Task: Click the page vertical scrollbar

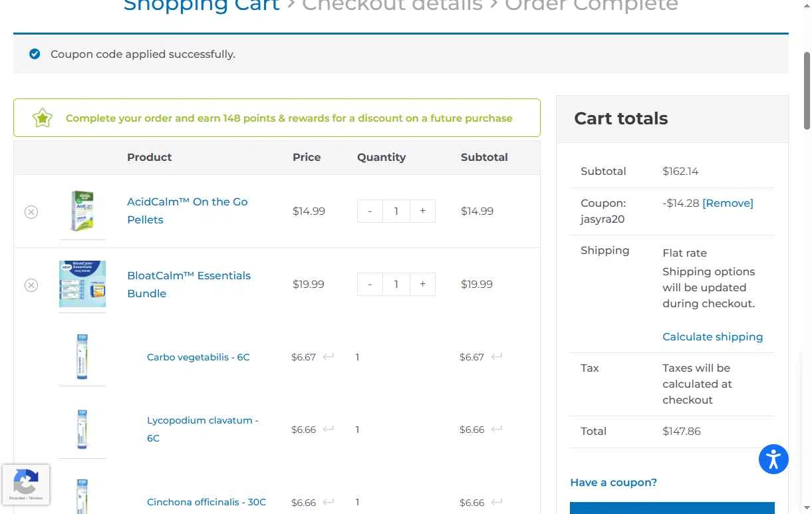Action: tap(807, 90)
